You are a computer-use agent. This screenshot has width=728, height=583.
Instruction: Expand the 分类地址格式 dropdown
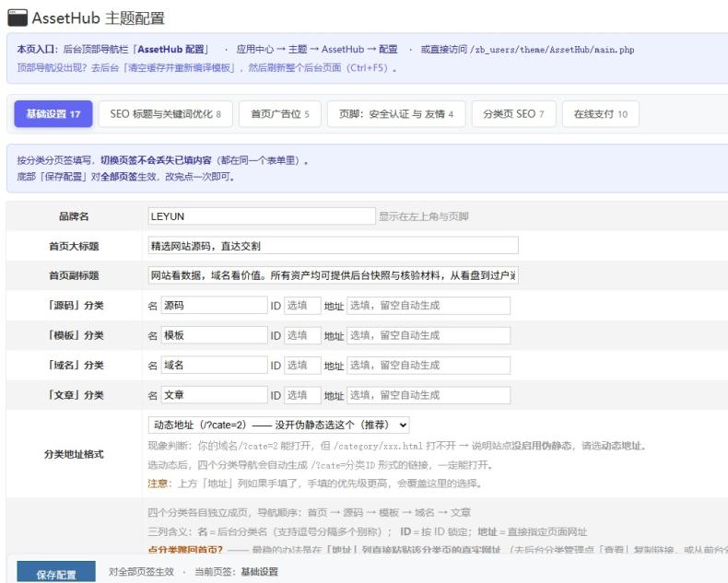[278, 425]
